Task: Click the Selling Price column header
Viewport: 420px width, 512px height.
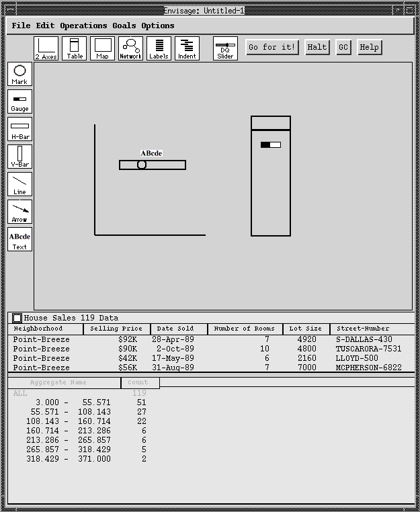Action: coord(116,329)
